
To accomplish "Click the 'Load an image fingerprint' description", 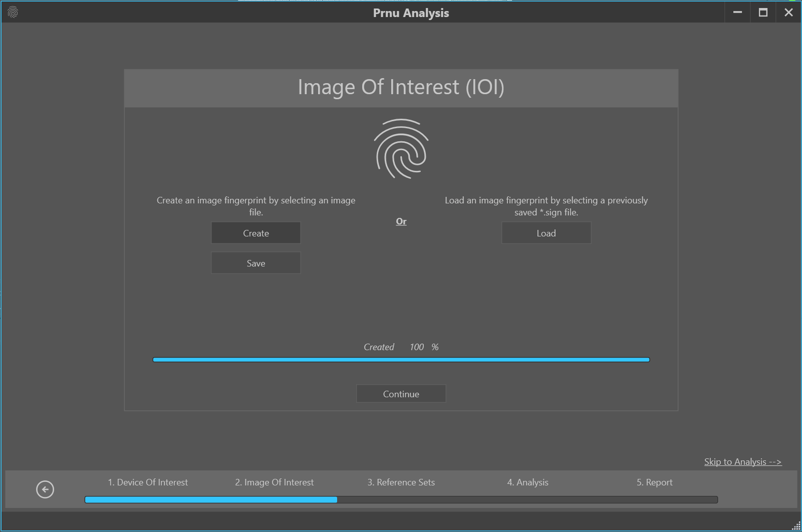I will 546,206.
